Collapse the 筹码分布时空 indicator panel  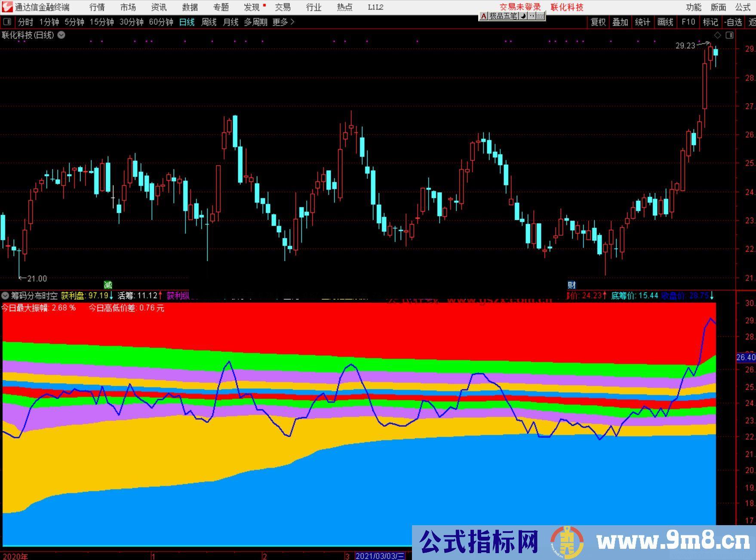pyautogui.click(x=5, y=296)
